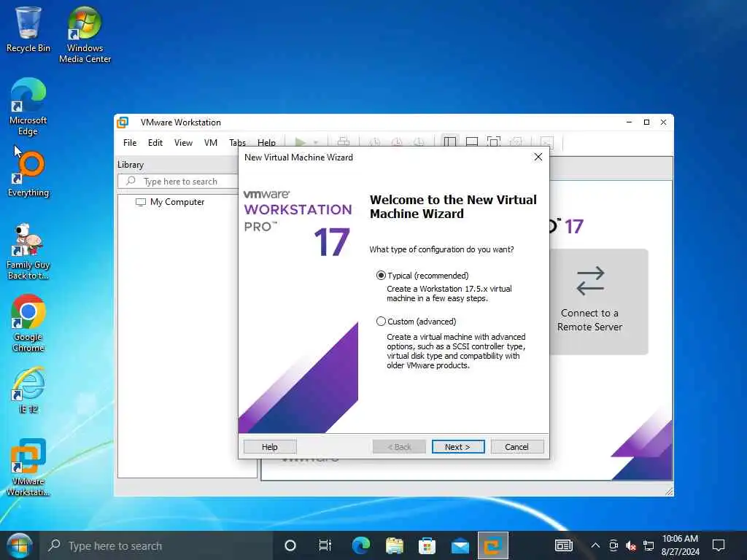The height and width of the screenshot is (560, 747).
Task: Open the Microsoft Edge desktop shortcut
Action: tap(28, 107)
